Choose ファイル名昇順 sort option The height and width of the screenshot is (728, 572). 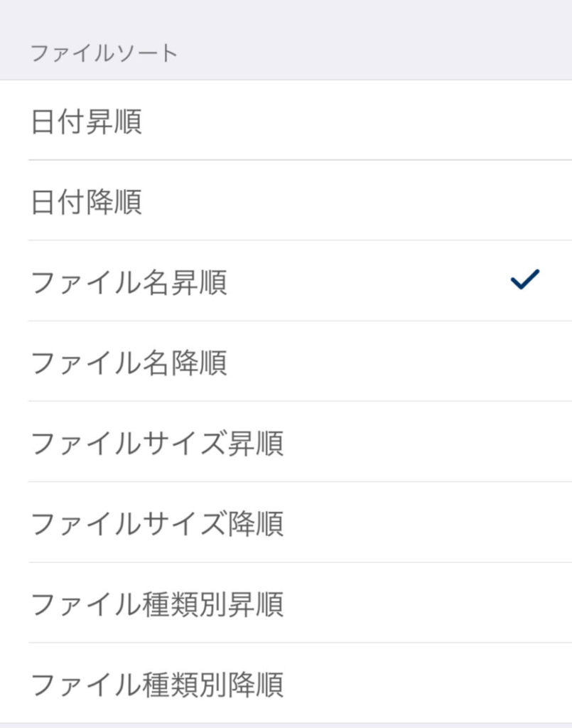(129, 282)
